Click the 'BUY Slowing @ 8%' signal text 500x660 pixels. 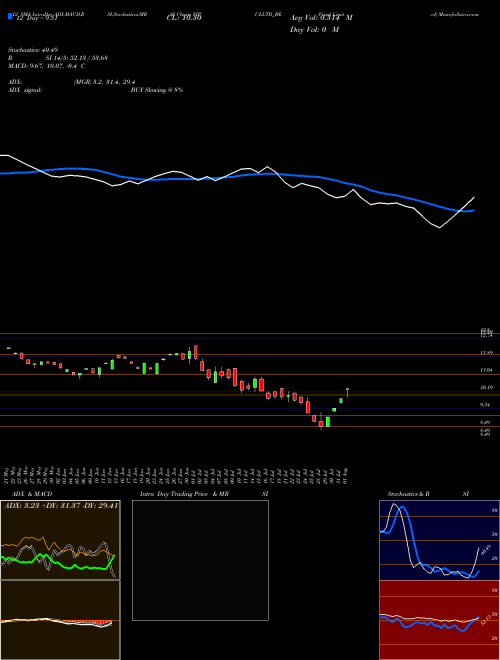[157, 90]
